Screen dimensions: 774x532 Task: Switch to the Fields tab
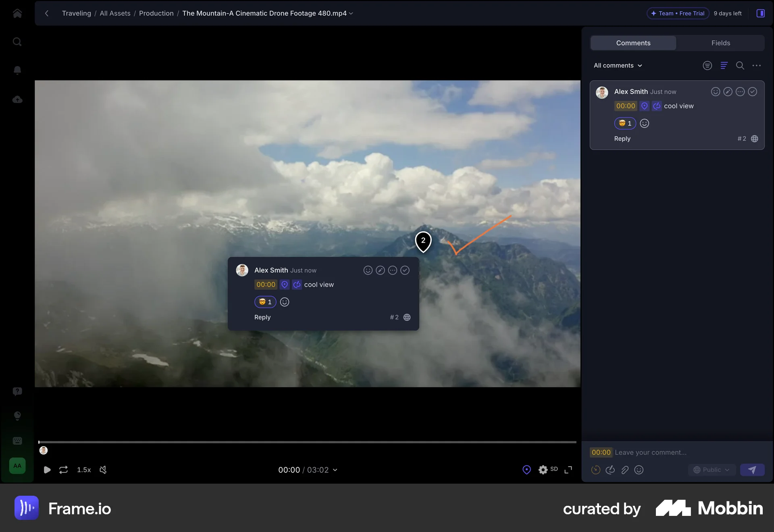point(720,43)
